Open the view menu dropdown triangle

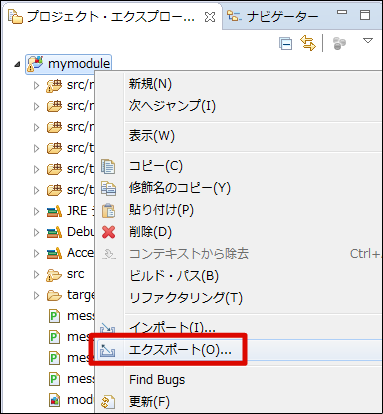367,41
